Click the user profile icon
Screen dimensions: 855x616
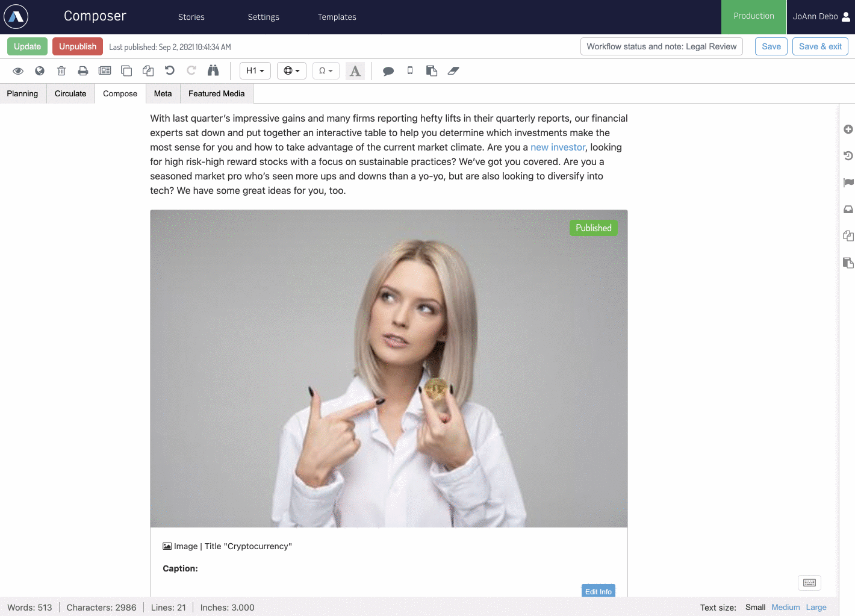846,17
